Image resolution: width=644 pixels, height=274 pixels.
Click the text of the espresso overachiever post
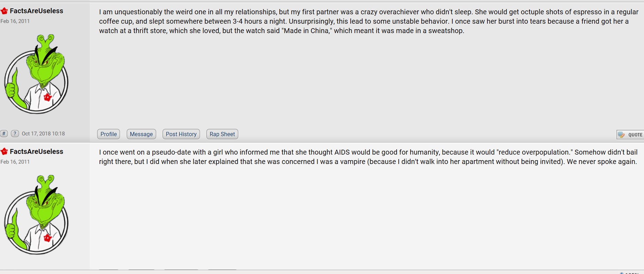368,21
